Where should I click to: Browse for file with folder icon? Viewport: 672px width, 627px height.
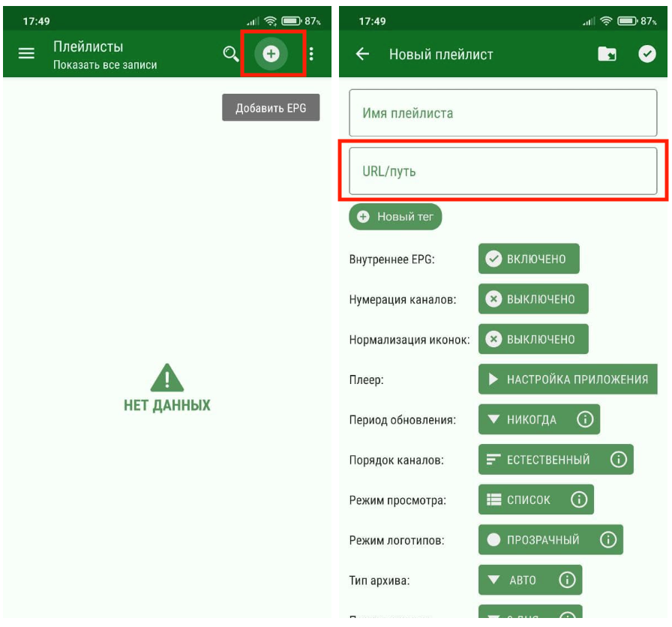607,54
